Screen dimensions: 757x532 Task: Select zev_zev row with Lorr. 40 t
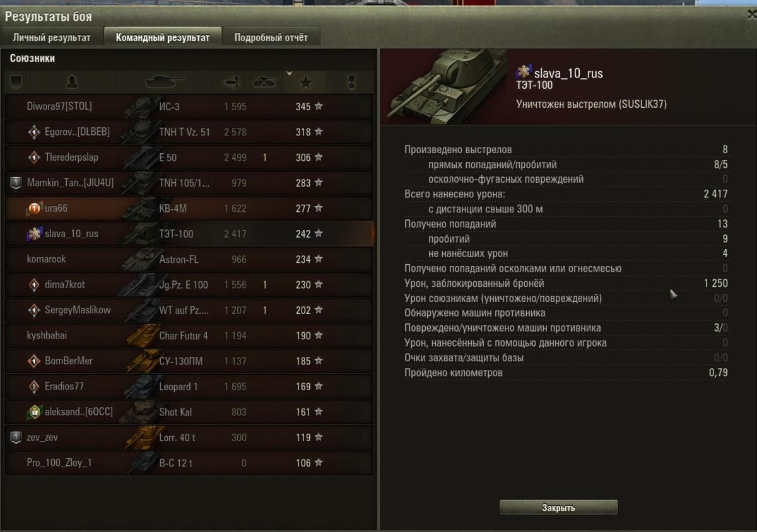tap(189, 437)
